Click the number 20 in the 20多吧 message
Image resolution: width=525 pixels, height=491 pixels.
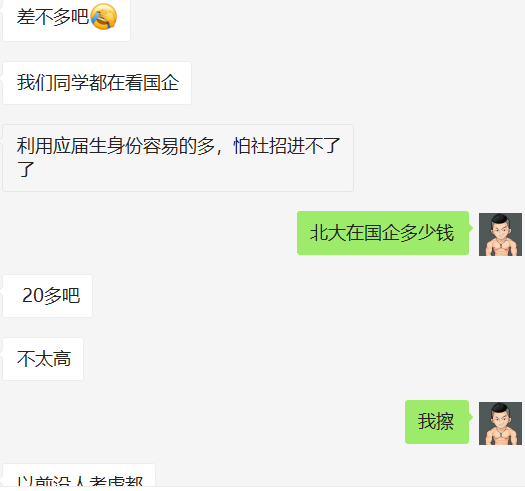click(33, 296)
